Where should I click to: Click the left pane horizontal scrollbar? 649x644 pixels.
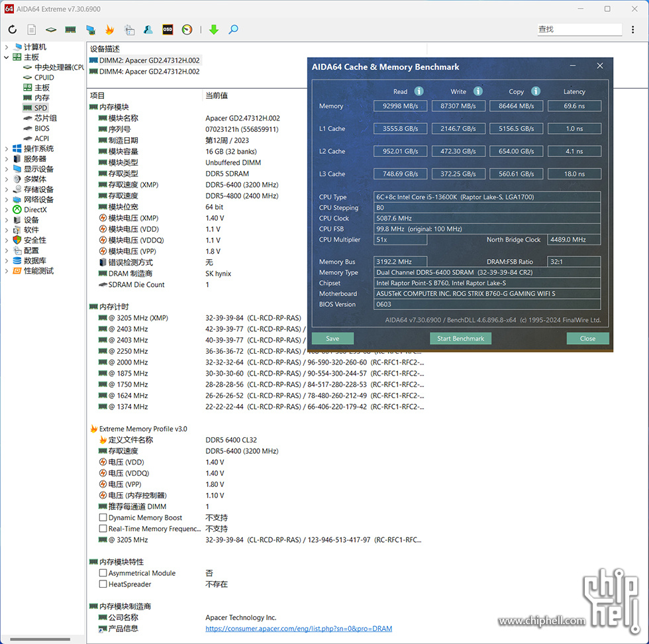[x=40, y=639]
